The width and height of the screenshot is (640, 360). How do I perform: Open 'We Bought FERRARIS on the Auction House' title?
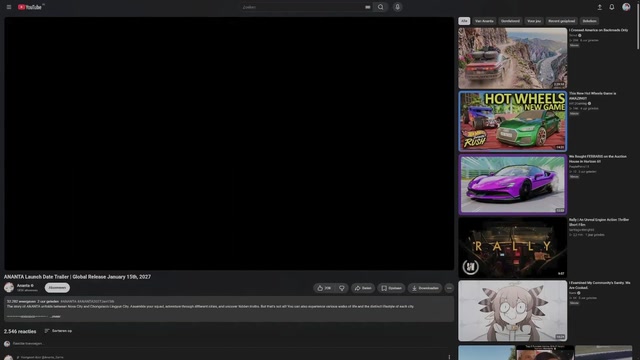(598, 159)
